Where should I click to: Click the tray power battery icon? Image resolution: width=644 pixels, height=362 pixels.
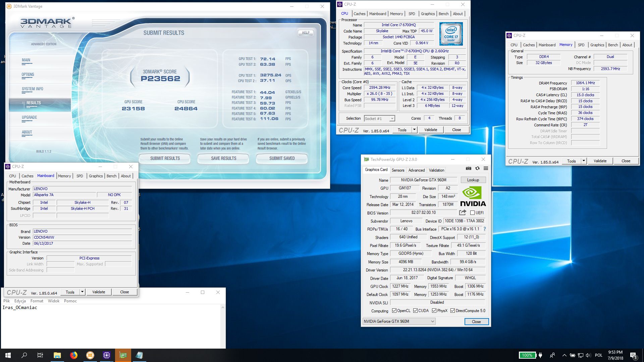pos(573,355)
